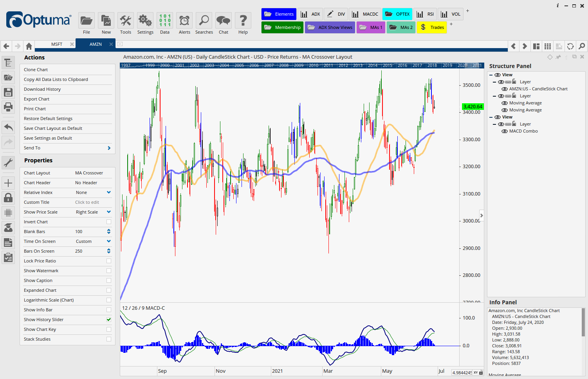Click Export Chart action

tap(36, 99)
